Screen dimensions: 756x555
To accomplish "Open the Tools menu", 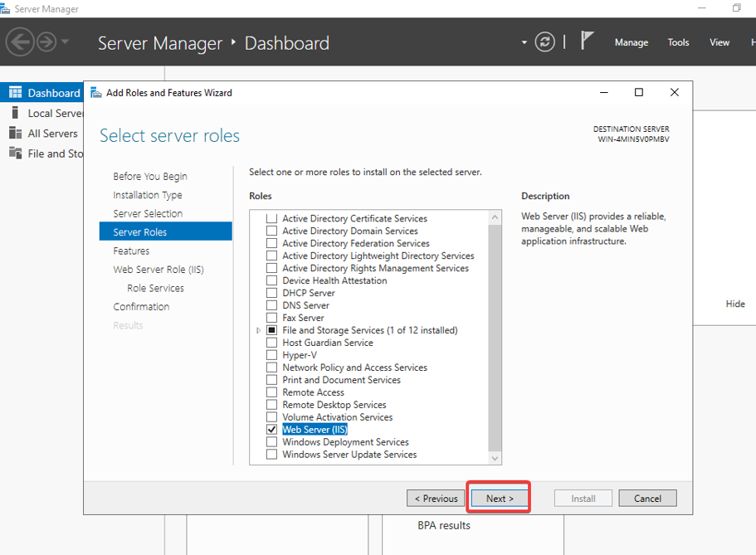I will 678,42.
